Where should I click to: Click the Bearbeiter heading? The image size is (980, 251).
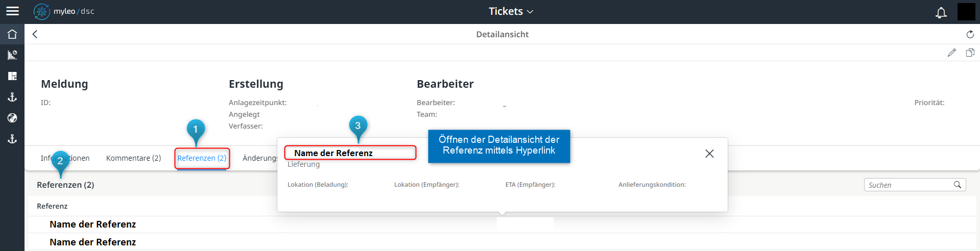445,84
